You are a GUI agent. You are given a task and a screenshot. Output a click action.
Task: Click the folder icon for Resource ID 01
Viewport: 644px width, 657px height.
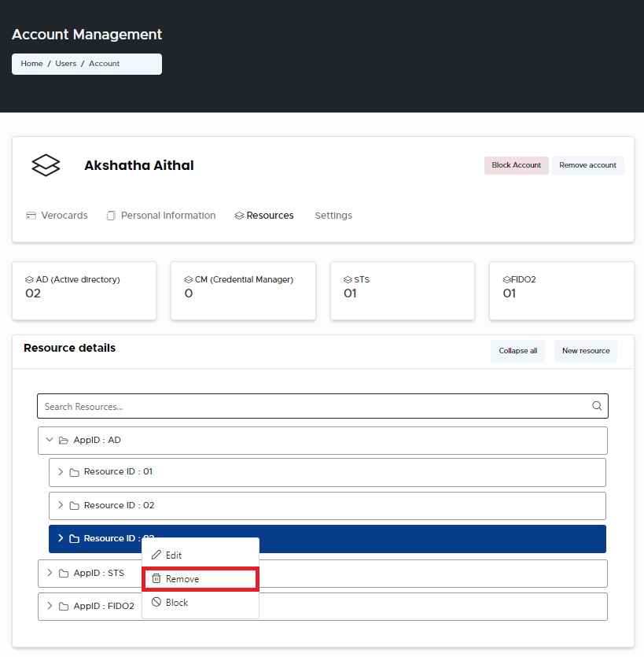[74, 472]
